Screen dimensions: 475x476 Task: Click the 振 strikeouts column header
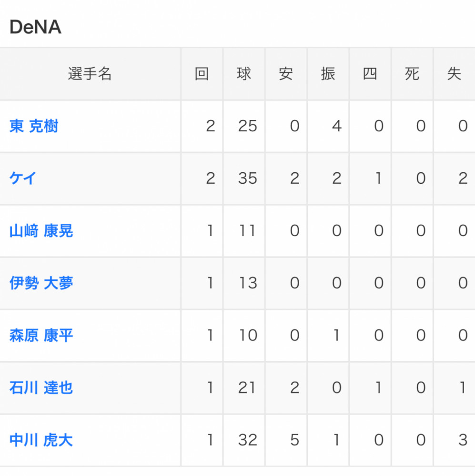328,74
